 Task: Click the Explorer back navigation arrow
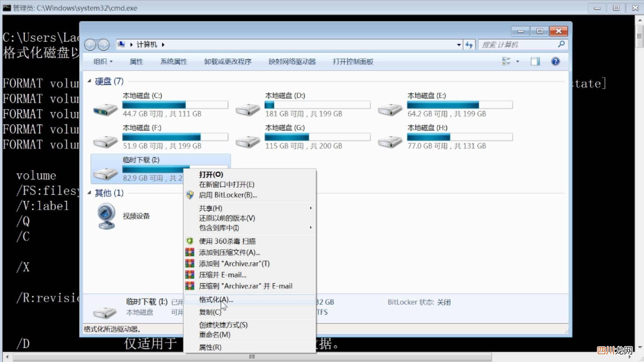[90, 45]
